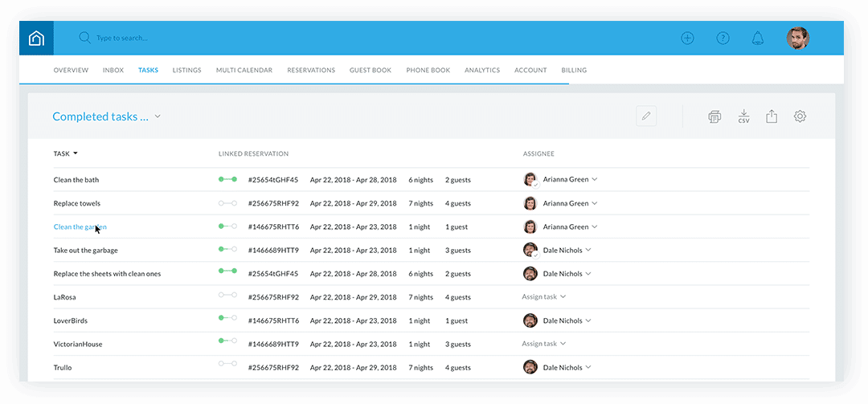Open Trullo task row
The image size is (868, 404).
pos(63,368)
